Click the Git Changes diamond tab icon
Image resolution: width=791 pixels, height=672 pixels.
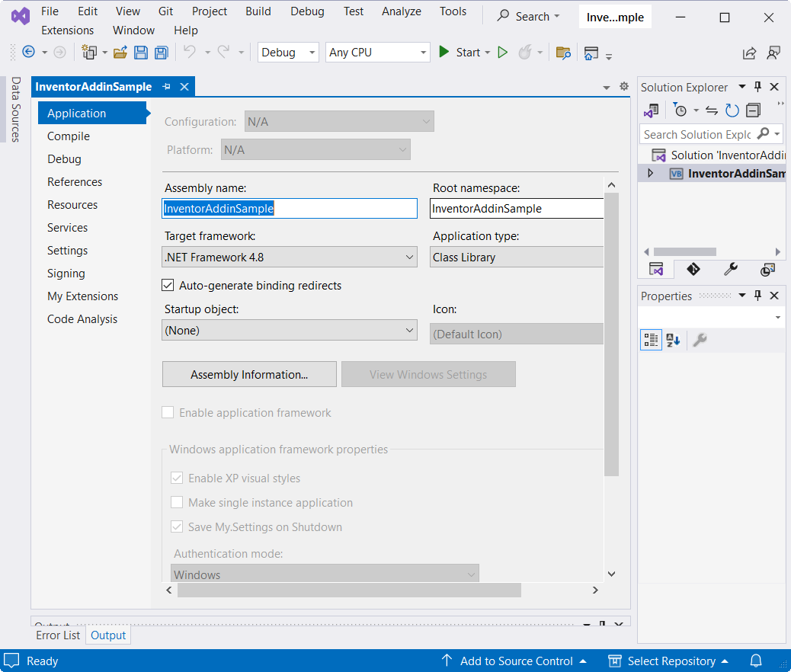click(x=693, y=270)
